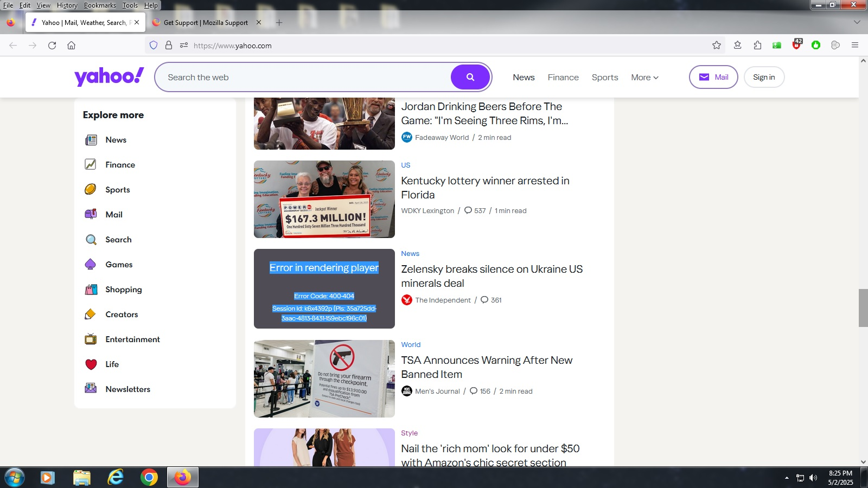Open the Sports link in top navigation
The width and height of the screenshot is (868, 488).
(605, 78)
